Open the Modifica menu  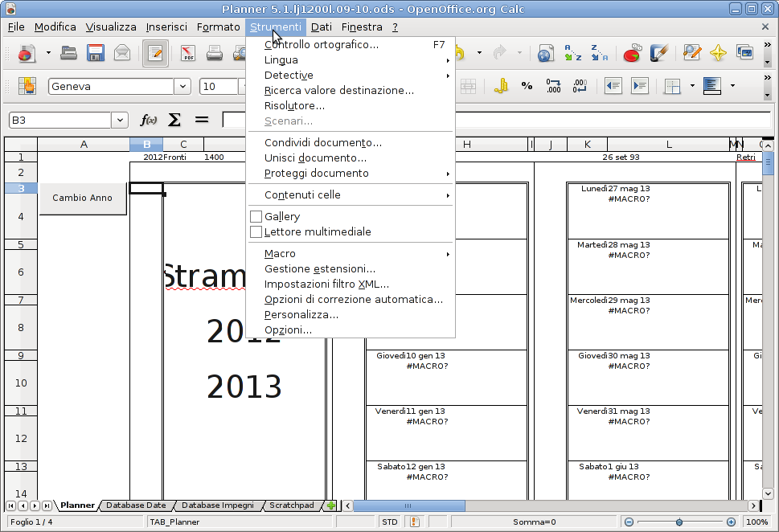tap(55, 27)
